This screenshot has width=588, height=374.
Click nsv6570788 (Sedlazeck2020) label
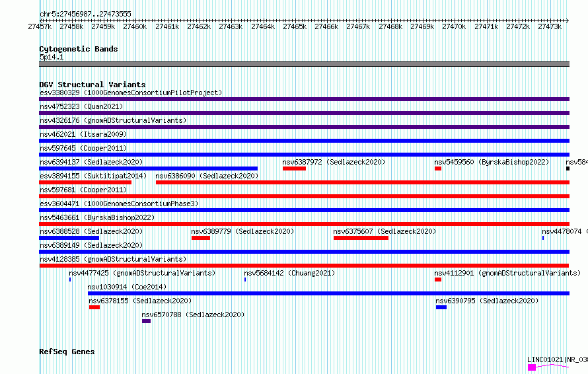coord(193,315)
